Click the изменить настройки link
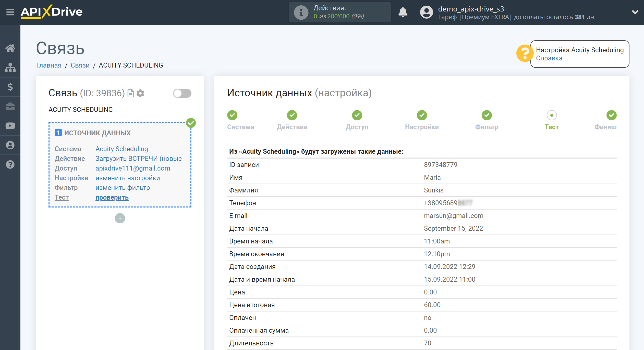 click(128, 178)
